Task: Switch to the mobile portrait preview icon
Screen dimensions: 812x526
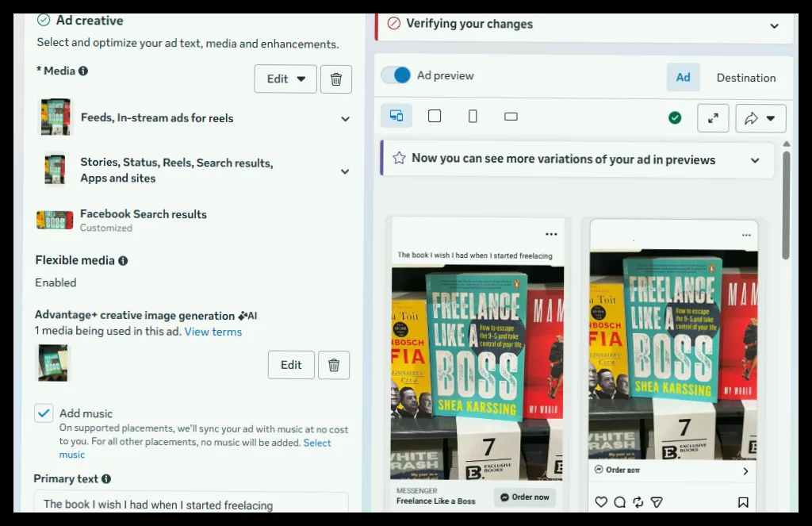Action: click(x=473, y=116)
